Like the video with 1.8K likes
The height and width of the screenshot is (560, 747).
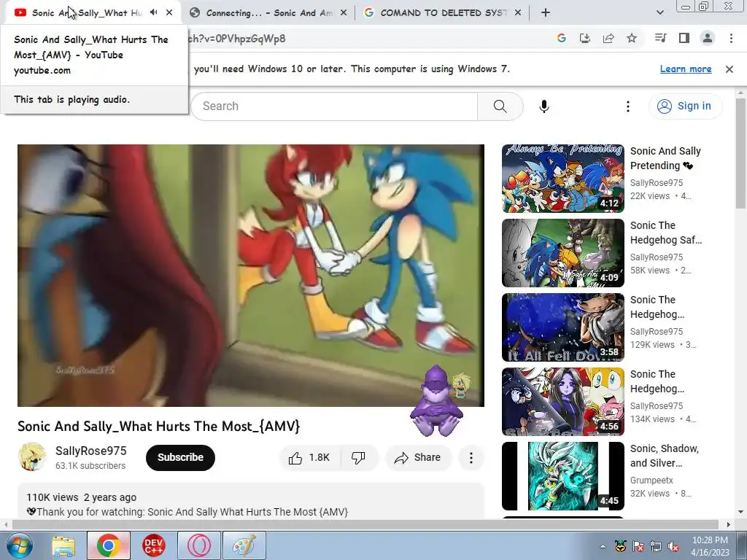coord(309,458)
